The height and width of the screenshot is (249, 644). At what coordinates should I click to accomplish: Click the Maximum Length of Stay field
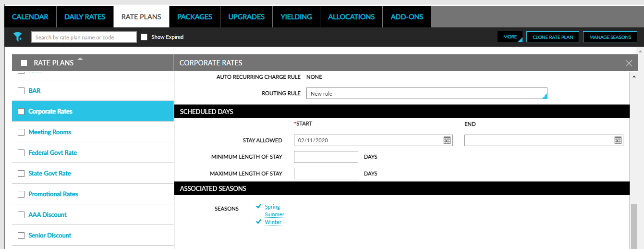[326, 174]
